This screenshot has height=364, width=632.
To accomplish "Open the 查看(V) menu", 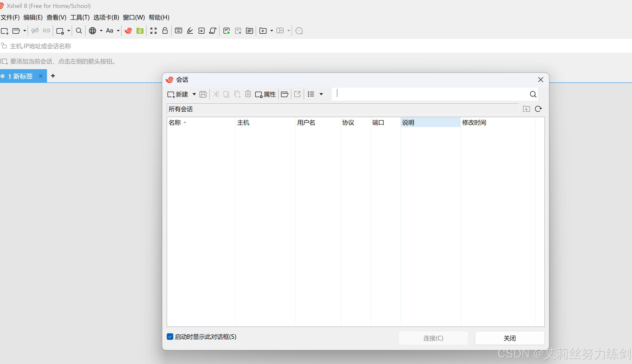I will (56, 17).
